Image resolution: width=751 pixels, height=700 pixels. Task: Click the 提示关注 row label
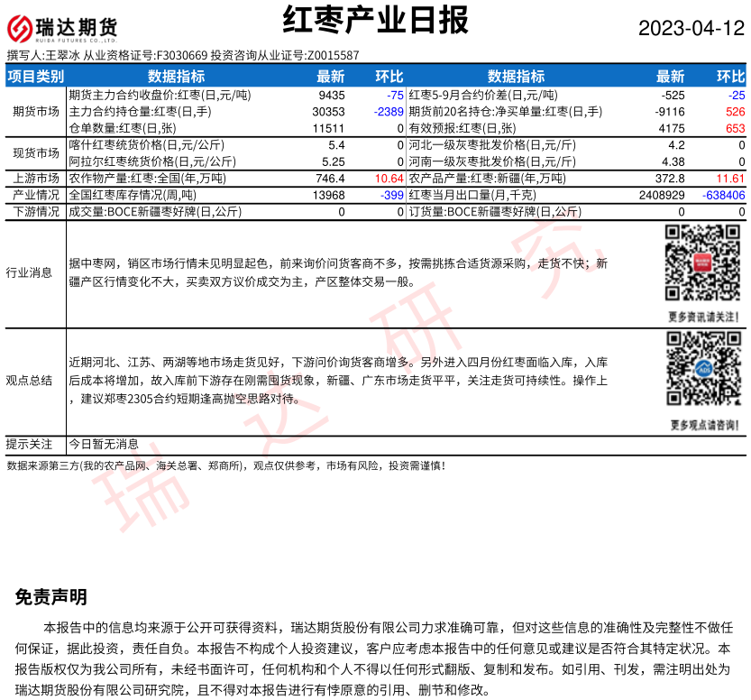click(29, 444)
